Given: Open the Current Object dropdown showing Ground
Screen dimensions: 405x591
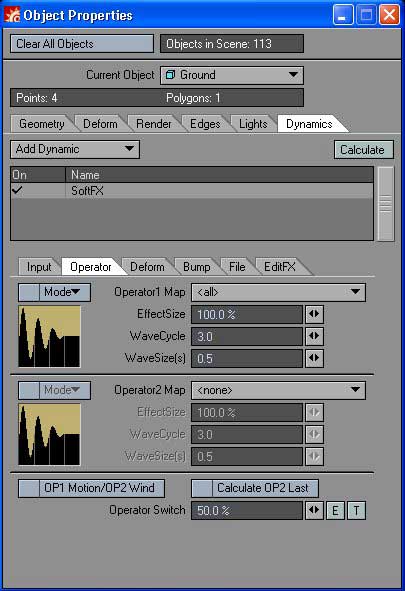Looking at the screenshot, I should click(232, 75).
